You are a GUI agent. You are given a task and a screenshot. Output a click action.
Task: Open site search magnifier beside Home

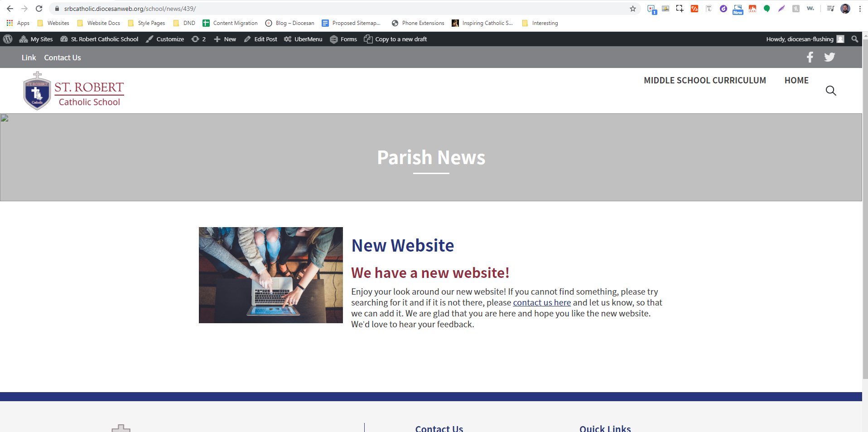[x=830, y=91]
